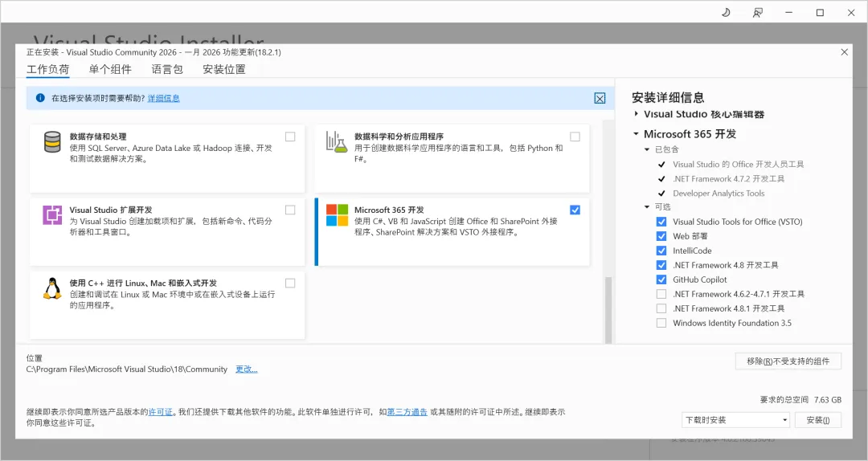Collapse the Microsoft 365 开发 details node
This screenshot has width=868, height=461.
tap(636, 134)
